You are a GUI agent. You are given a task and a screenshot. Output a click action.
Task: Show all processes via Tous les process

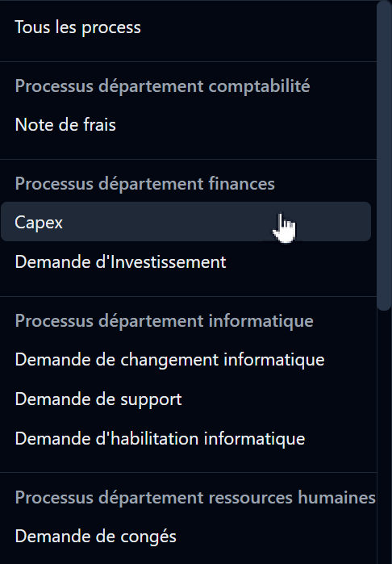pyautogui.click(x=186, y=27)
